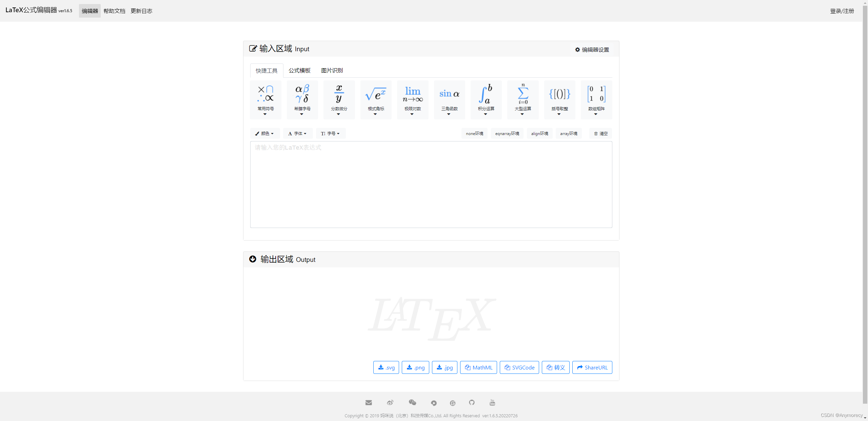Switch to the 快捷工具 tab
The height and width of the screenshot is (421, 868).
tap(267, 71)
